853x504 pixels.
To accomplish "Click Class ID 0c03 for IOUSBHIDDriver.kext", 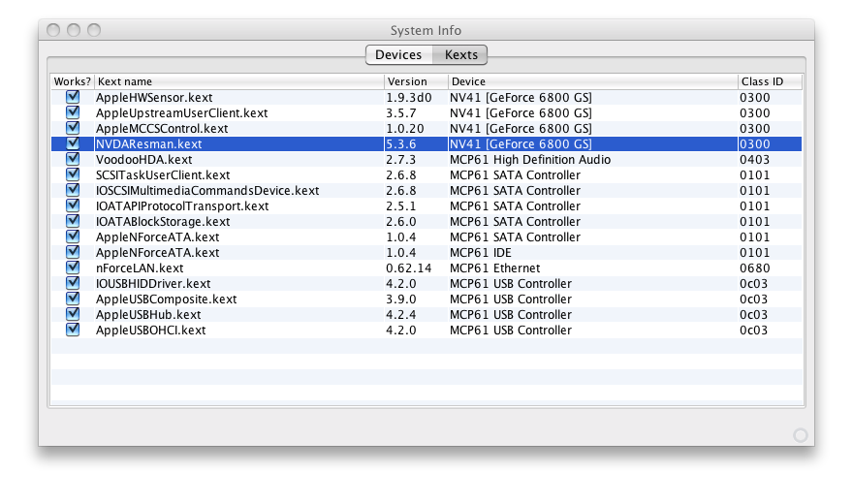I will pos(753,283).
